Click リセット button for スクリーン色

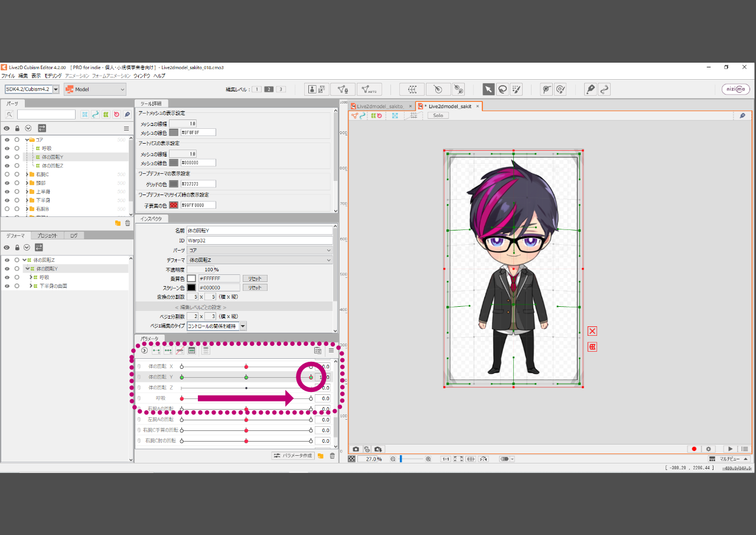pos(255,288)
